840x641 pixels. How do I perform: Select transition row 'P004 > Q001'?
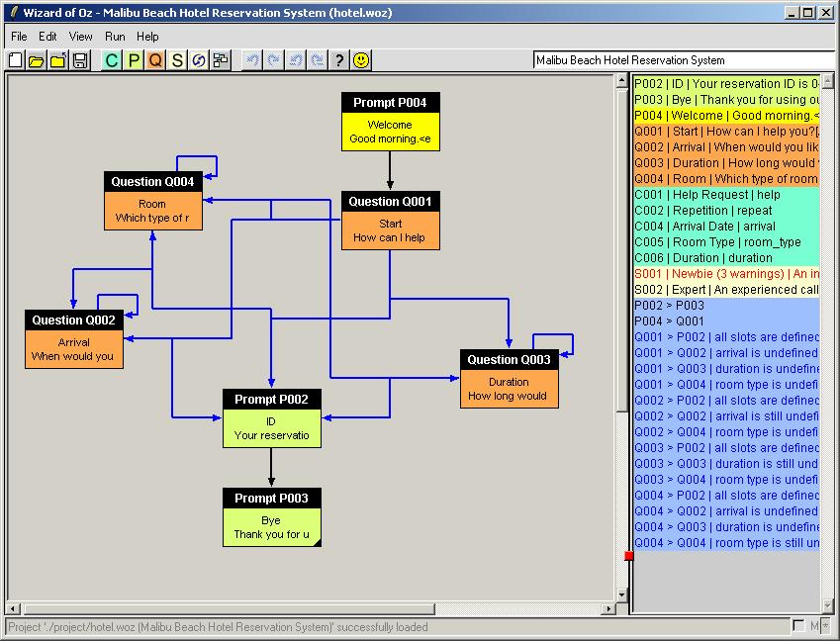pyautogui.click(x=726, y=321)
